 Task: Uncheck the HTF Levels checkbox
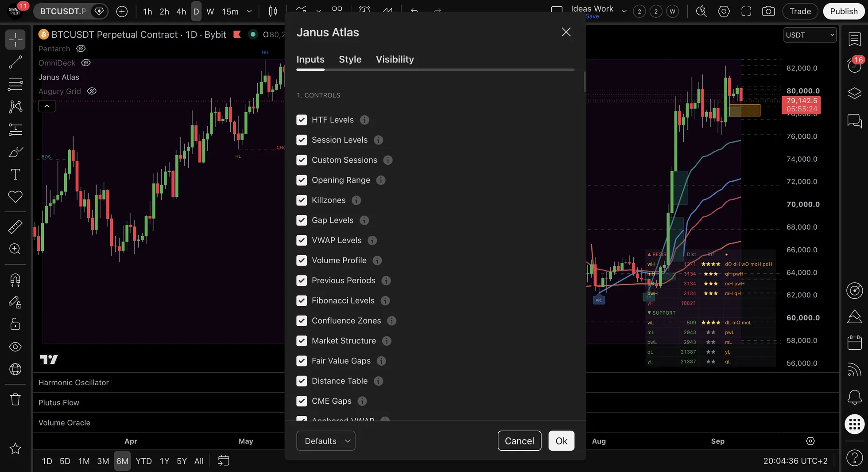(x=302, y=120)
